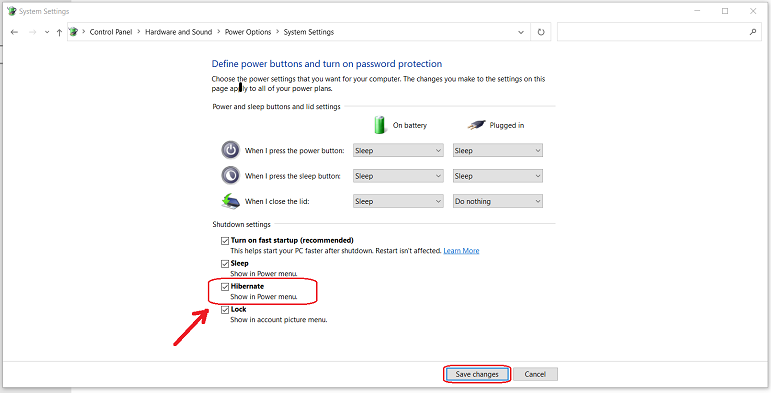Screen dimensions: 771x393
Task: Open close-lid Plugged in dropdown
Action: coord(498,201)
